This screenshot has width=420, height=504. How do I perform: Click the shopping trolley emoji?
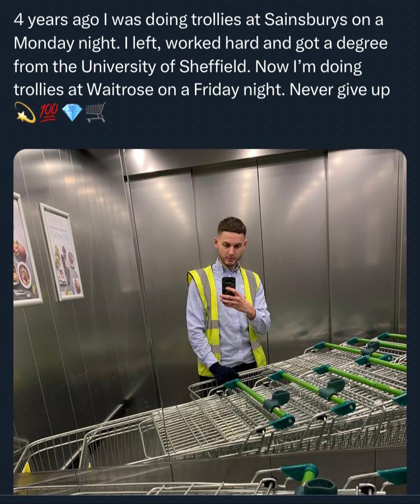(96, 112)
